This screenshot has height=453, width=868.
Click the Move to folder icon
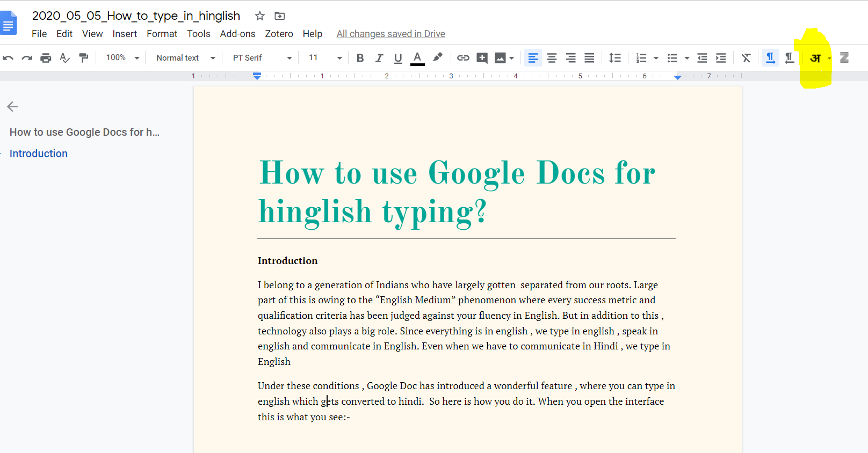pos(280,16)
